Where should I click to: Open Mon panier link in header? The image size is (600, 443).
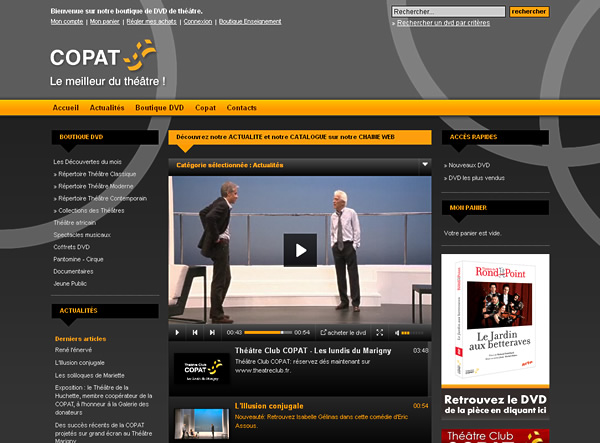pos(105,21)
